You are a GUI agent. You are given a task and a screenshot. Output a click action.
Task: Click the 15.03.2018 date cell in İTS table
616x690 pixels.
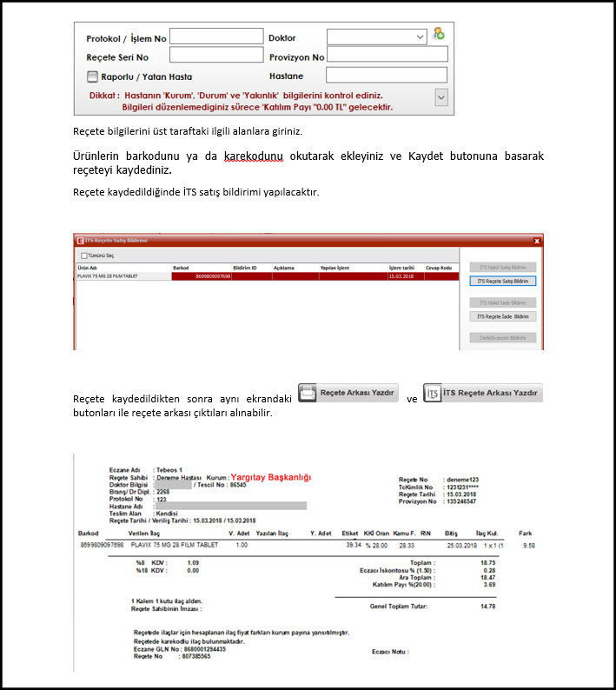tap(406, 276)
